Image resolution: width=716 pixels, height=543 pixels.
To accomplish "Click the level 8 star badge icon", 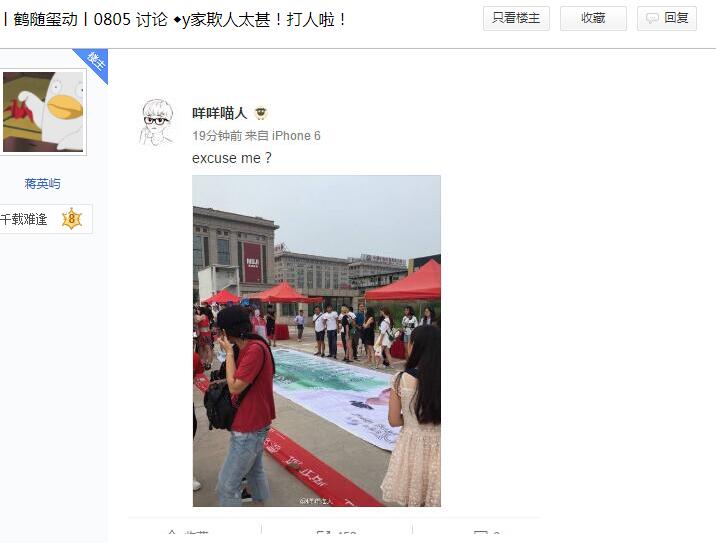I will point(72,219).
